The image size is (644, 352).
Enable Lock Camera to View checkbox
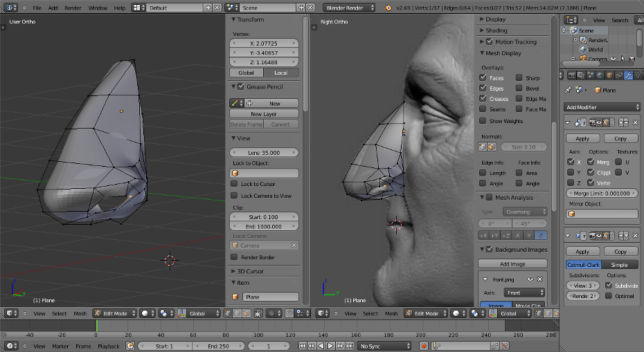[x=234, y=196]
